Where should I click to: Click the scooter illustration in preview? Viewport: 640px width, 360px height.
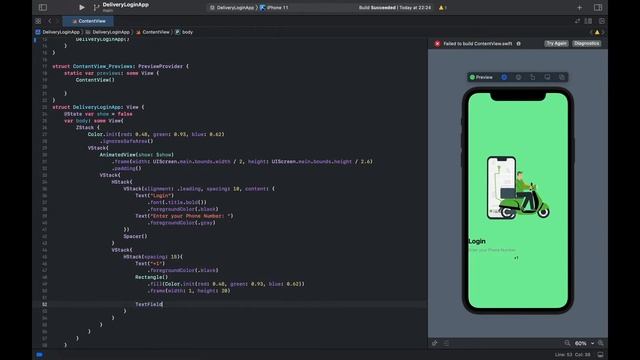pyautogui.click(x=518, y=188)
